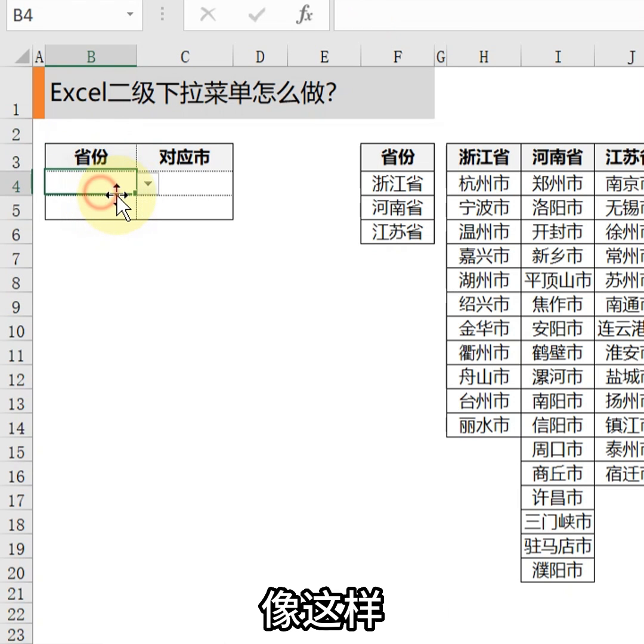Viewport: 644px width, 644px height.
Task: Click the 浙江省 header in column H
Action: (x=484, y=157)
